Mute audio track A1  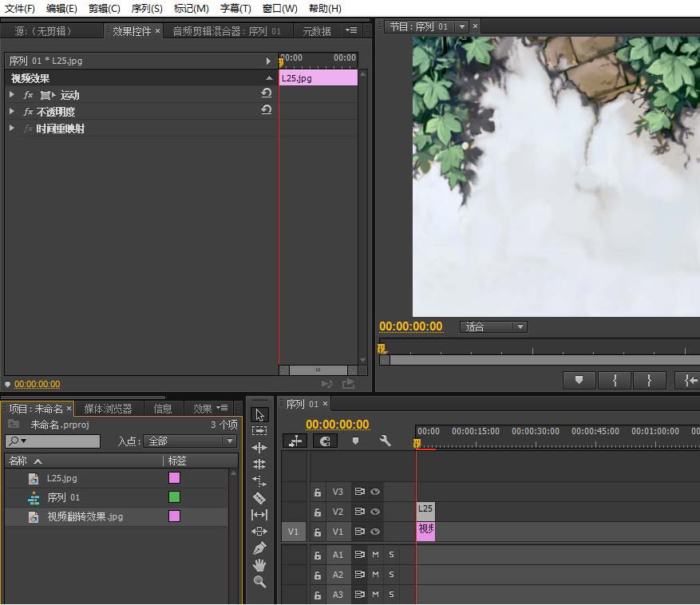375,555
